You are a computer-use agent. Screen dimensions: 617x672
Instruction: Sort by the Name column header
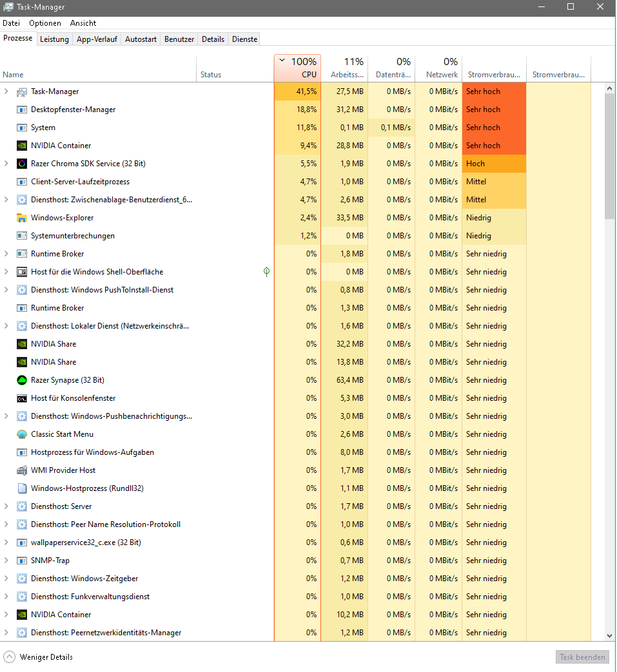point(98,68)
